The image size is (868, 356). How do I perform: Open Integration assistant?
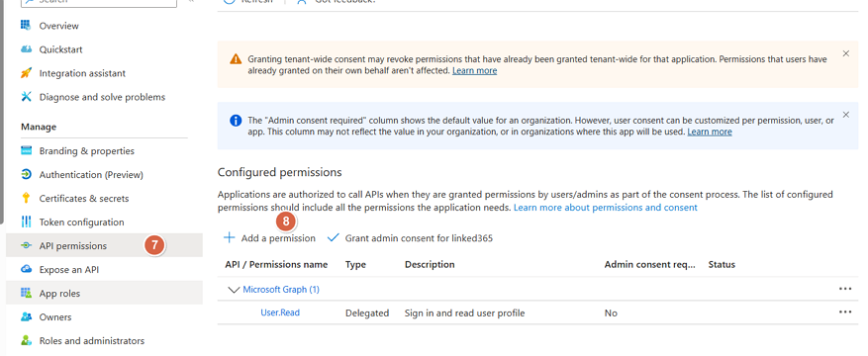coord(82,73)
